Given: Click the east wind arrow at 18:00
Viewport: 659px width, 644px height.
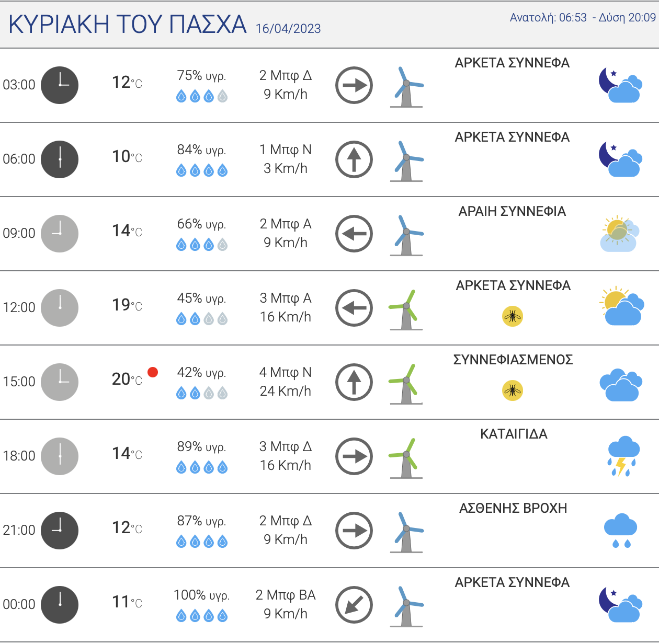Looking at the screenshot, I should click(x=354, y=456).
